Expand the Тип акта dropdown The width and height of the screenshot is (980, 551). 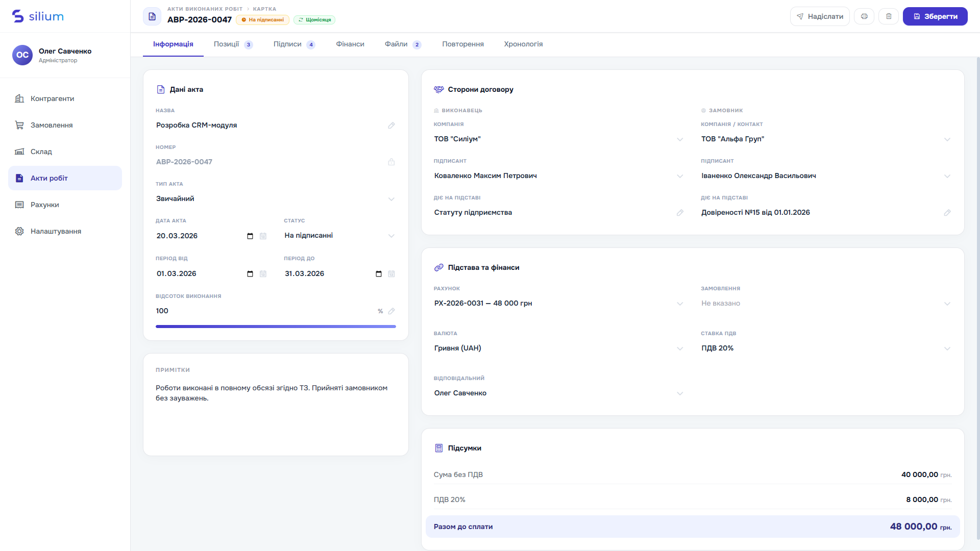point(276,199)
